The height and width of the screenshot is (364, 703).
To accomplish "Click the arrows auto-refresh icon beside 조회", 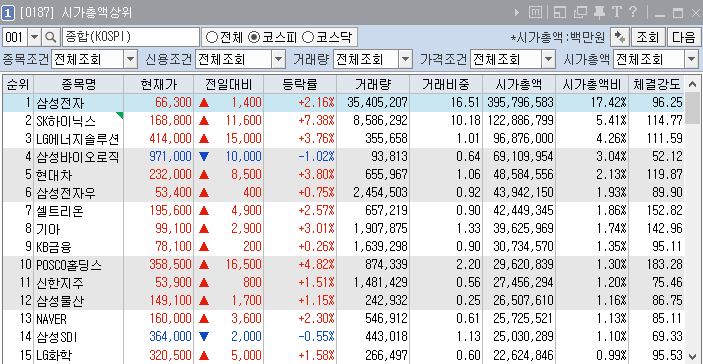I will coord(620,37).
